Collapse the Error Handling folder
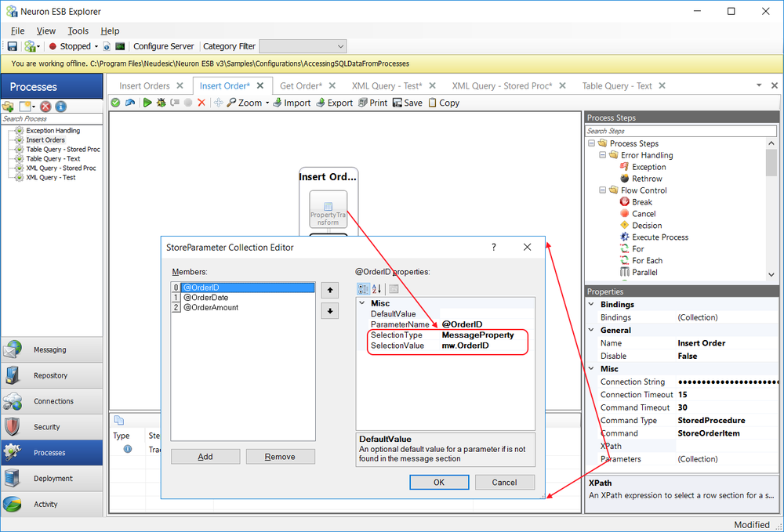 tap(602, 155)
